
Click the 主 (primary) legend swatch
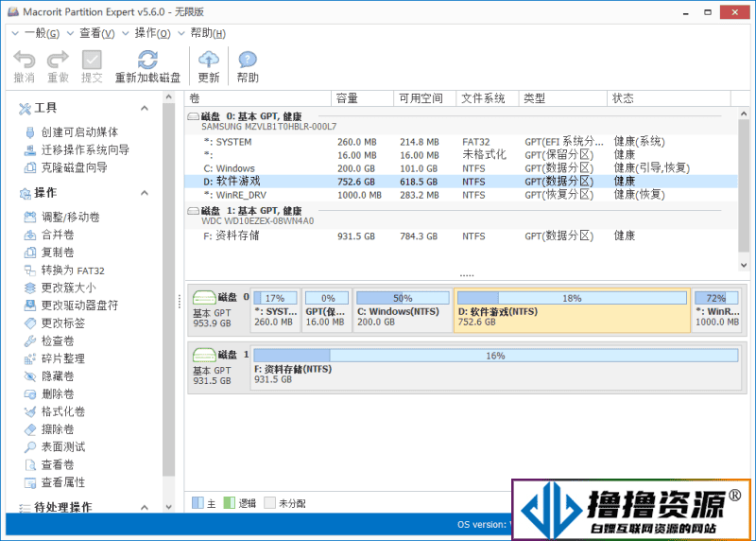(198, 503)
